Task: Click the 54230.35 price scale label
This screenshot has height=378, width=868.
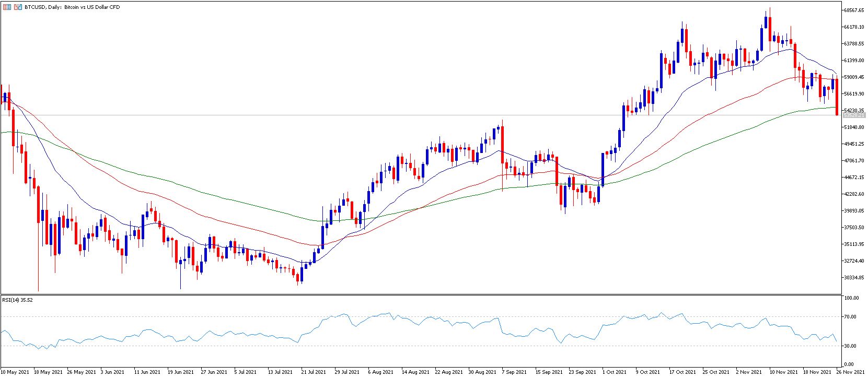Action: (853, 110)
